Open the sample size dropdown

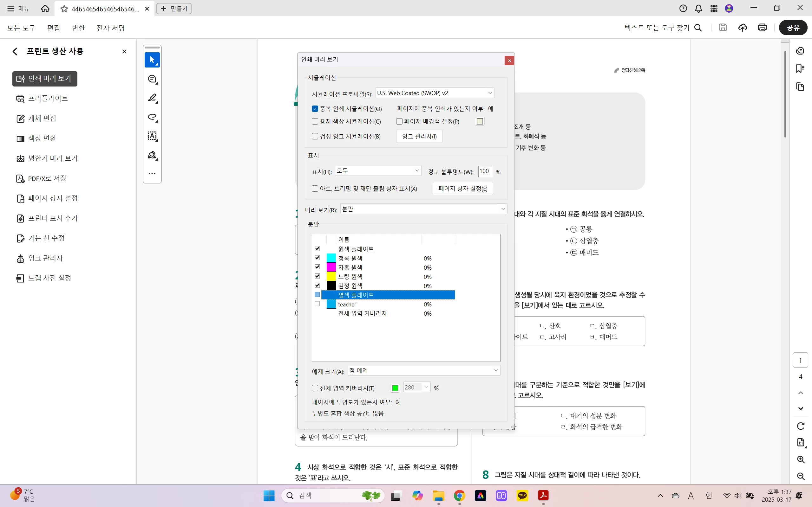coord(423,370)
